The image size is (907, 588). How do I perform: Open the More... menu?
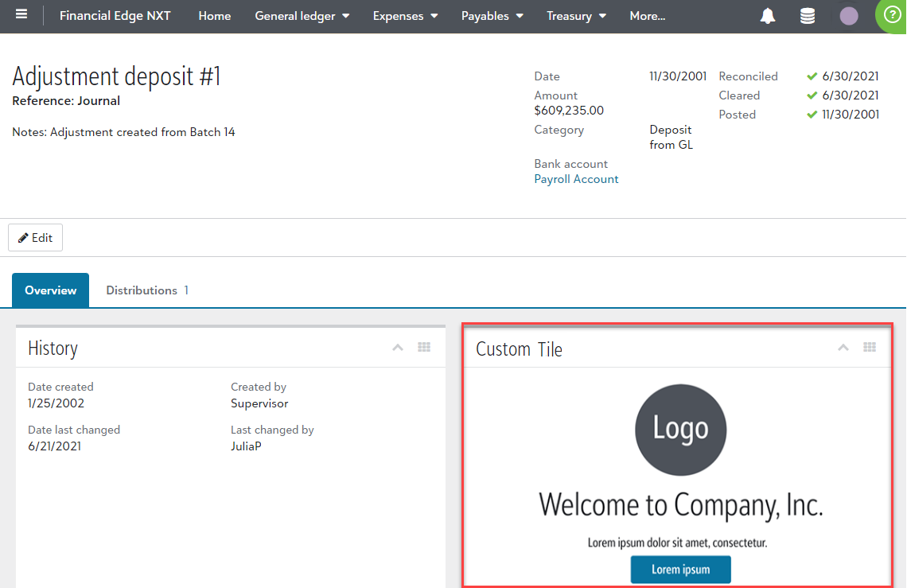647,16
